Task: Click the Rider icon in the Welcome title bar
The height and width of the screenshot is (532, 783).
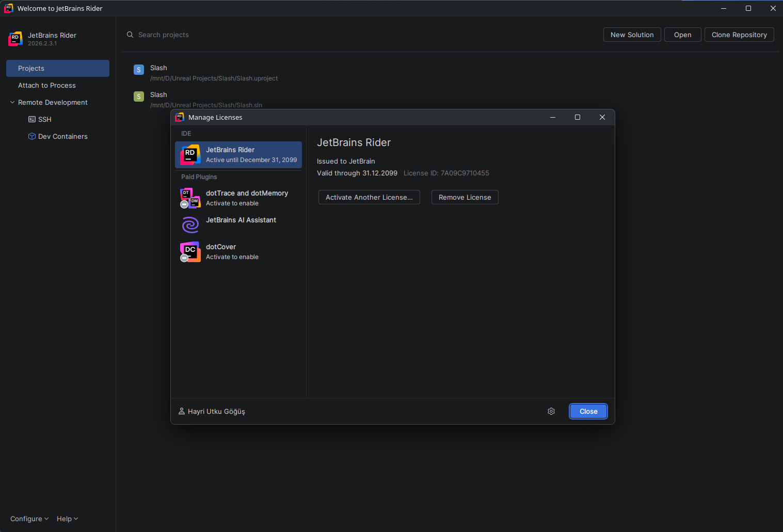Action: point(9,8)
